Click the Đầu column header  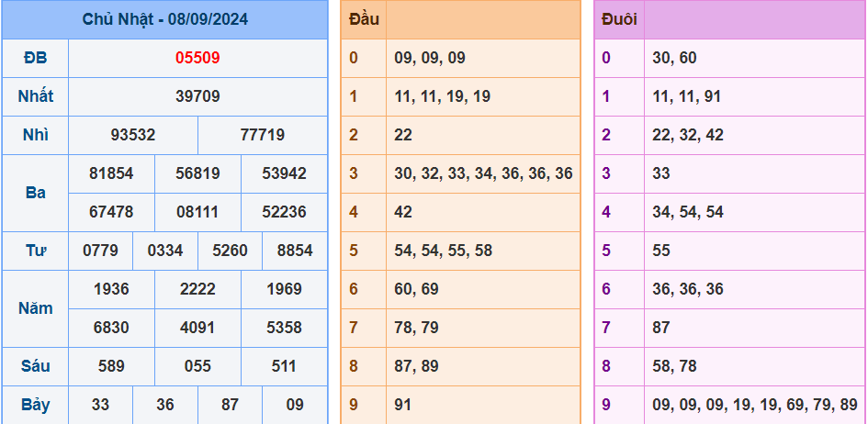[x=364, y=19]
